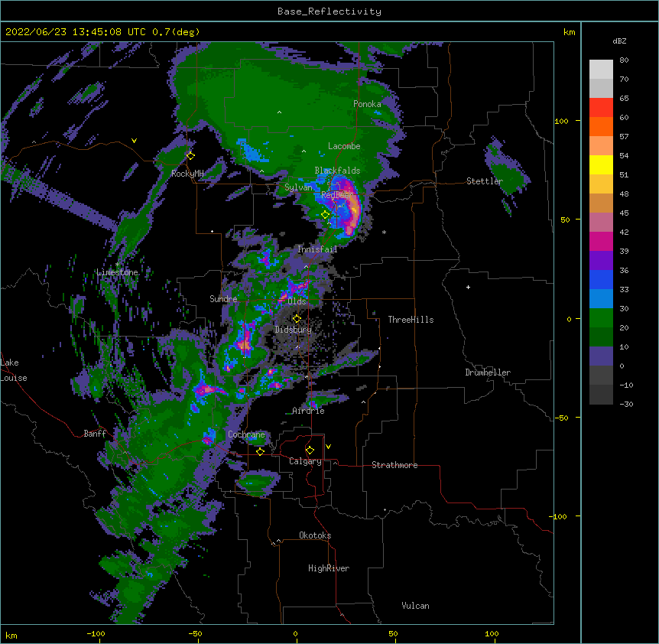Click the RockyMH label

pos(187,173)
